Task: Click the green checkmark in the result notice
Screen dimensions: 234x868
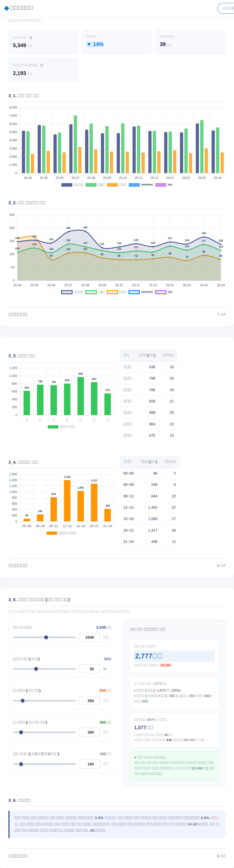Action: (135, 757)
